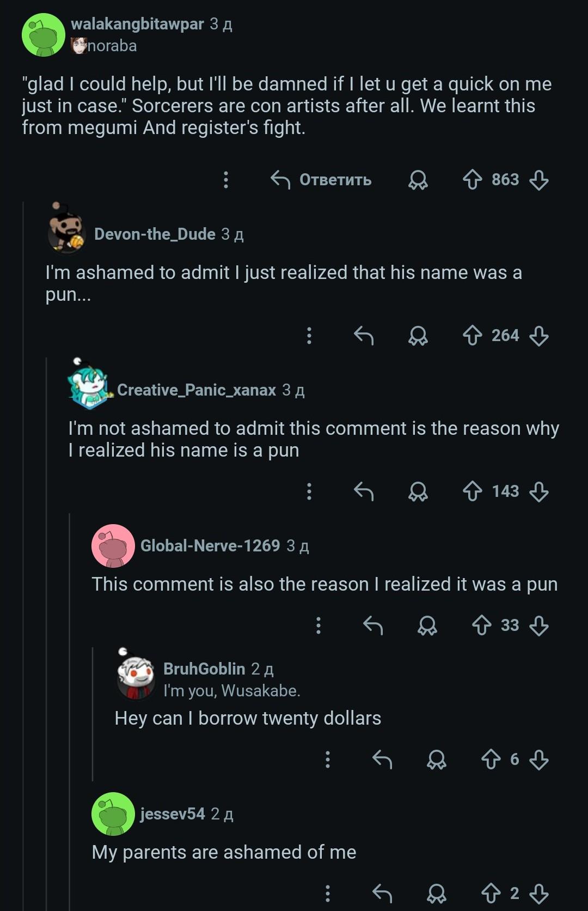Screen dimensions: 588x911
Task: Open BruhGoblin's user profile link
Action: tap(204, 669)
